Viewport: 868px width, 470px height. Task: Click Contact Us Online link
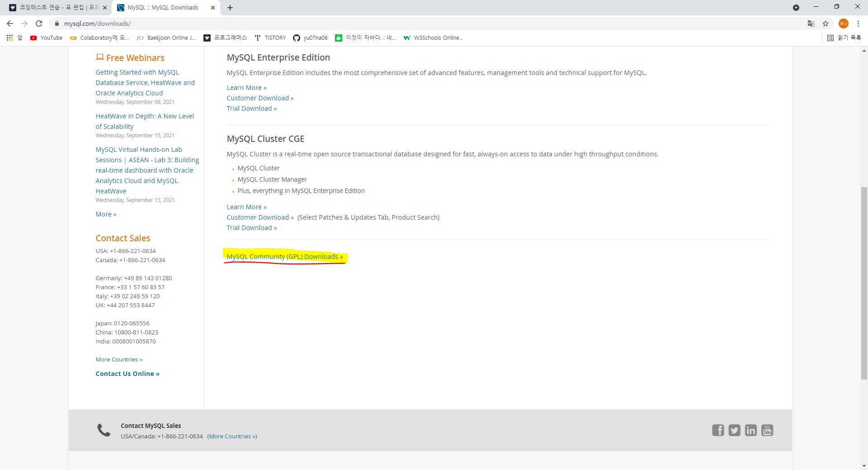(x=127, y=374)
